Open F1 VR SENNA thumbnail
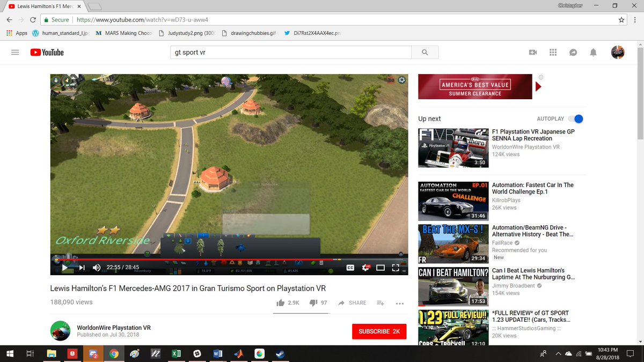 tap(453, 147)
